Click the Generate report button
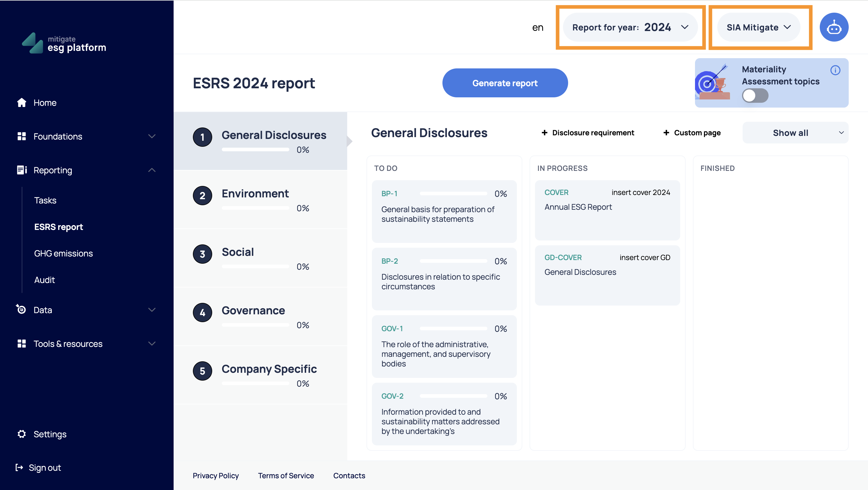This screenshot has height=490, width=868. pos(505,83)
